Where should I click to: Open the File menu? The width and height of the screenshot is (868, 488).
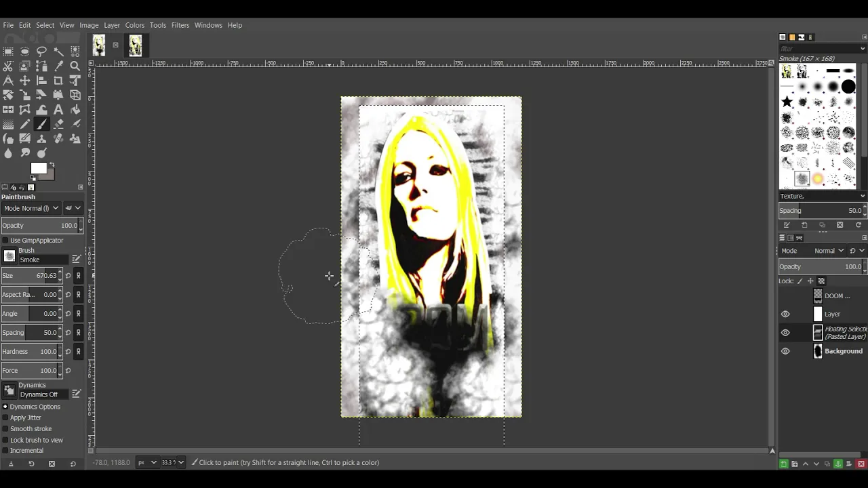click(8, 25)
